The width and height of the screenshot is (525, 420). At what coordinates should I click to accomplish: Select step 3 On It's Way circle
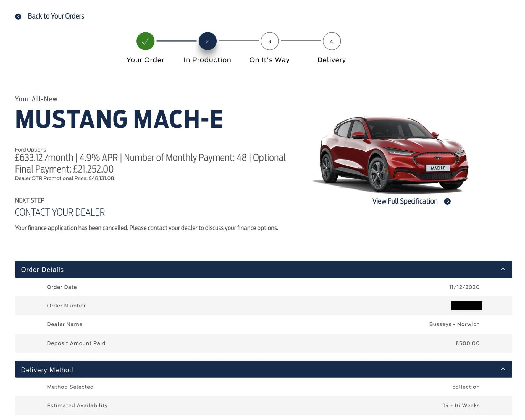point(270,41)
